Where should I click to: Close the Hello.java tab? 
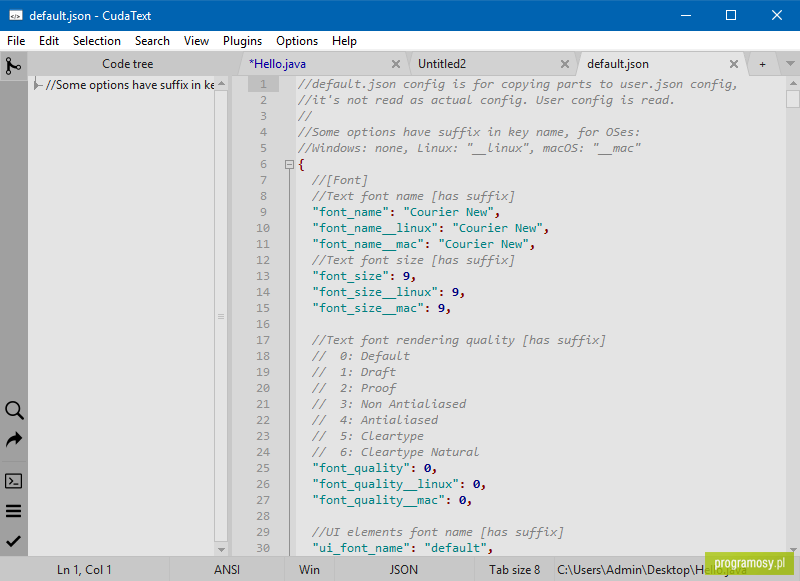pos(395,64)
